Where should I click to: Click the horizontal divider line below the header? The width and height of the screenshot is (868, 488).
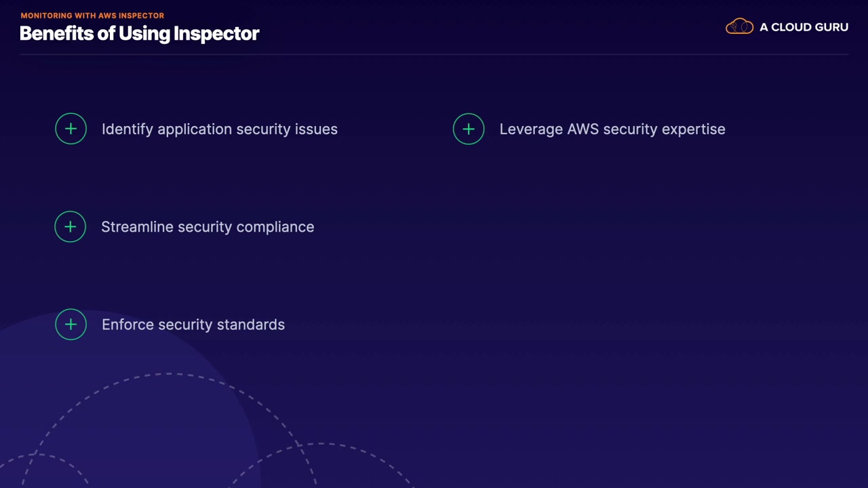point(434,54)
